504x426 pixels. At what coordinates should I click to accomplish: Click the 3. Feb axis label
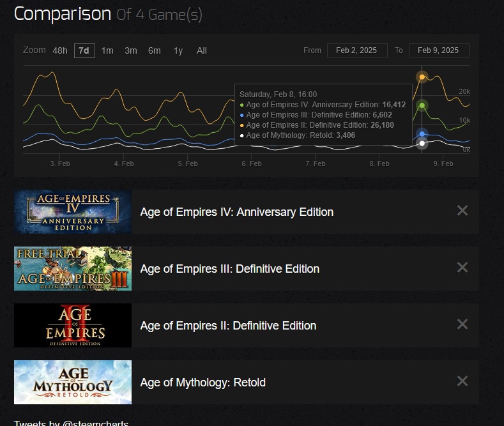[60, 164]
